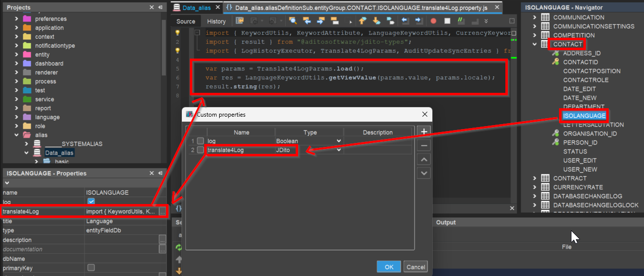
Task: Pin the ISOLANGUAGE Properties panel icon
Action: point(160,173)
